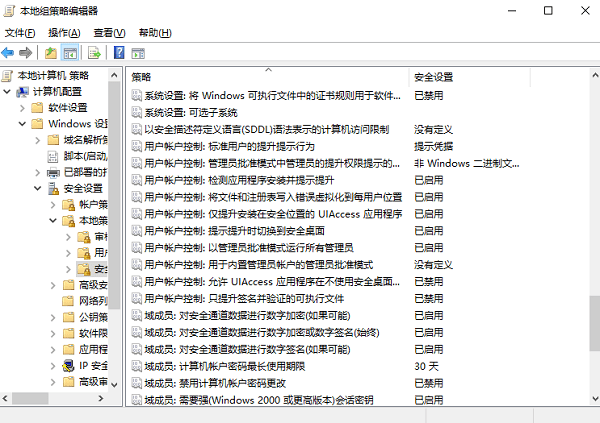
Task: Click the IP 安全 policy icon
Action: [x=68, y=366]
